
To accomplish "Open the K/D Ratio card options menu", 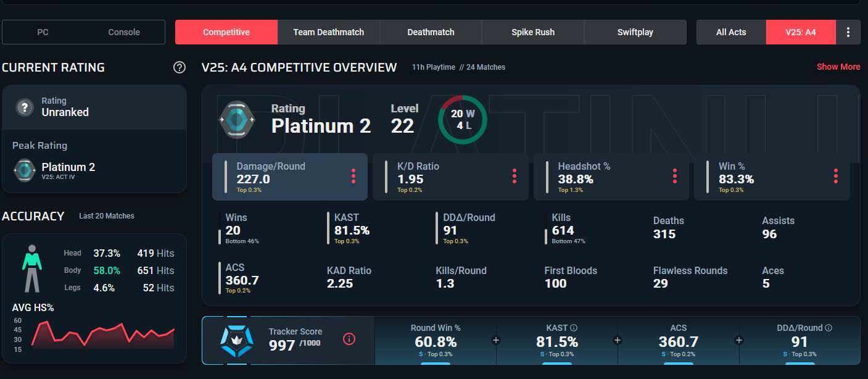I will (514, 176).
